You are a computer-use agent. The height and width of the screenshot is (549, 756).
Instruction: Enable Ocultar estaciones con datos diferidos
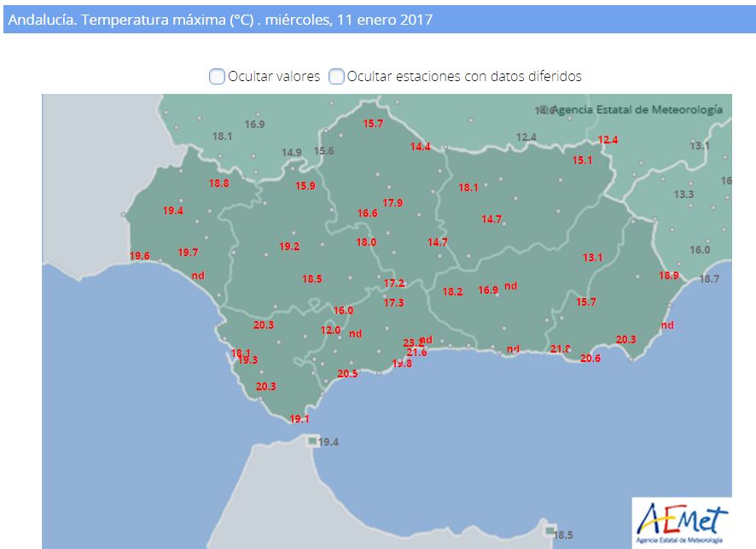336,77
